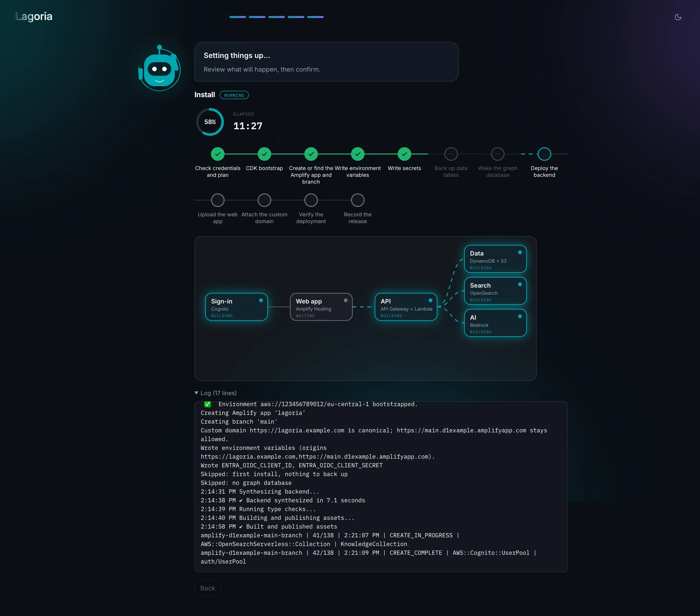Click the last wizard progress segment
The image size is (700, 616).
click(x=315, y=17)
